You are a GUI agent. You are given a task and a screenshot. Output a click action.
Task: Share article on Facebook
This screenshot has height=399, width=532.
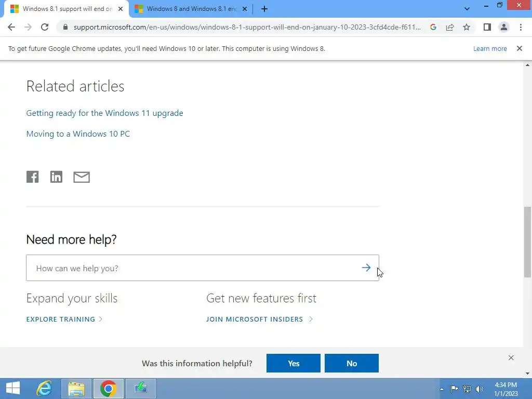tap(33, 177)
